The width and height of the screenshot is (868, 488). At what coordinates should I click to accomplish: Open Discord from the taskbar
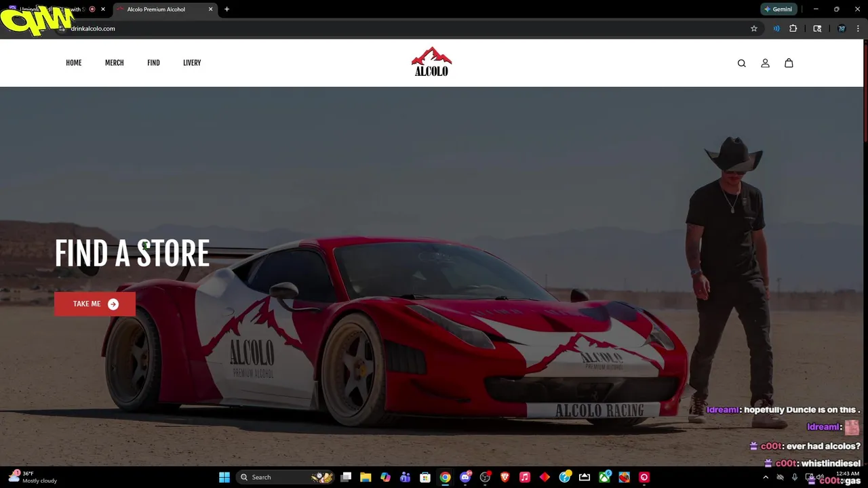coord(465,477)
